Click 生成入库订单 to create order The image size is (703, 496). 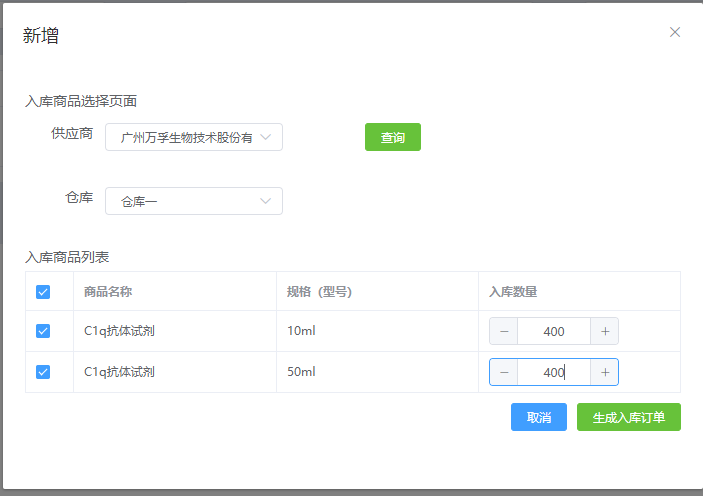click(x=628, y=417)
